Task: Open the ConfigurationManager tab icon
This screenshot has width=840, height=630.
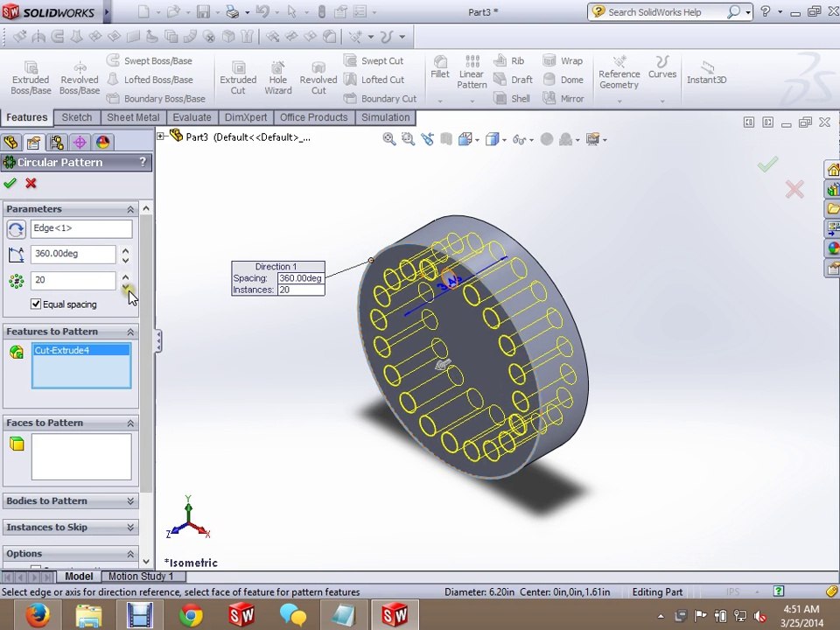Action: pyautogui.click(x=57, y=142)
